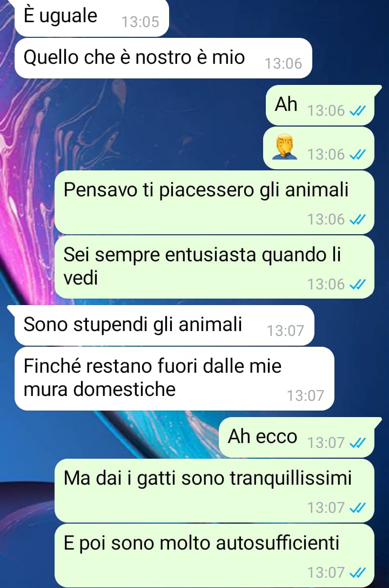
Task: Select 'E poi sono molto autosufficienti' message
Action: pyautogui.click(x=214, y=556)
